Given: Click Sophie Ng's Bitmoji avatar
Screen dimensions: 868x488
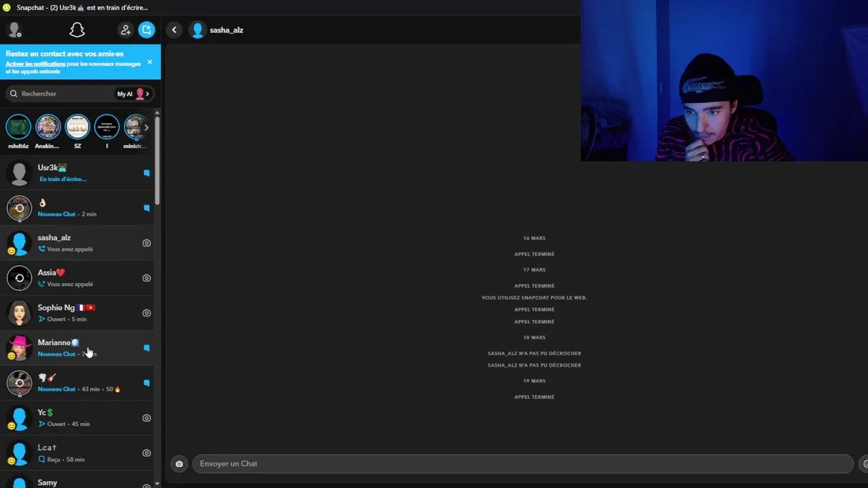Looking at the screenshot, I should click(x=19, y=313).
